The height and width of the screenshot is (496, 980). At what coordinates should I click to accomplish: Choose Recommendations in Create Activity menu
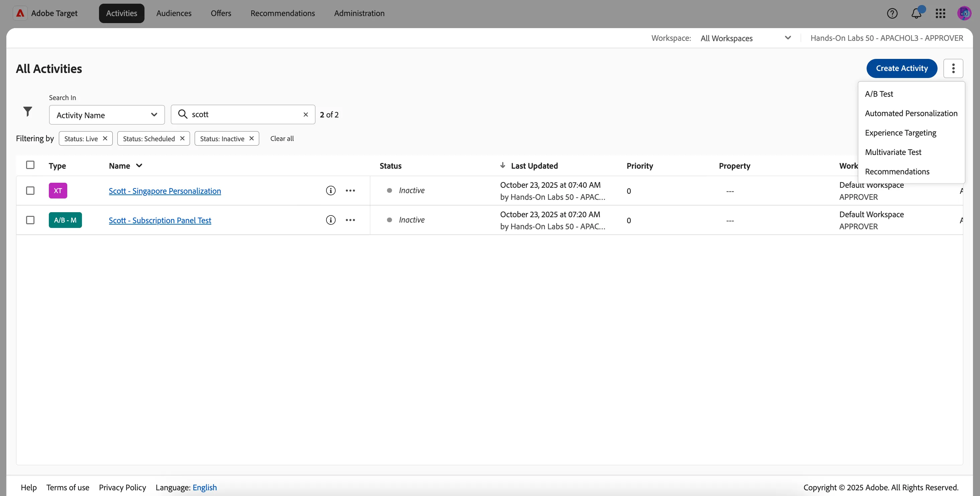pyautogui.click(x=911, y=172)
